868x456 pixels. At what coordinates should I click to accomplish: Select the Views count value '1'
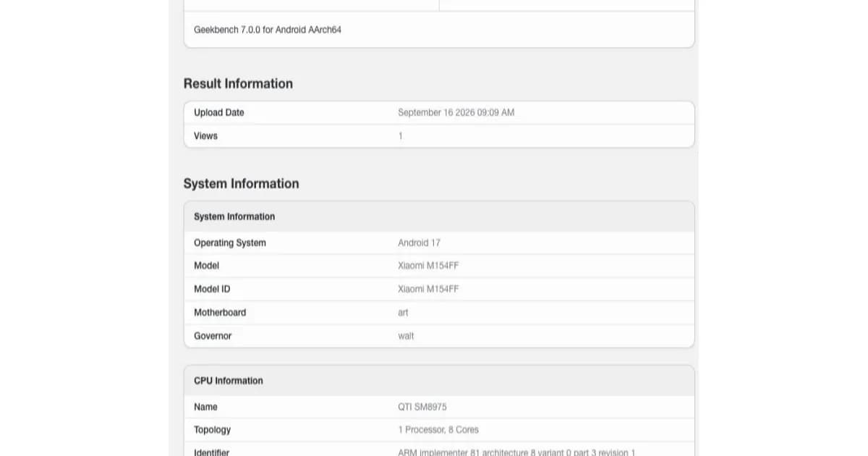(x=400, y=136)
